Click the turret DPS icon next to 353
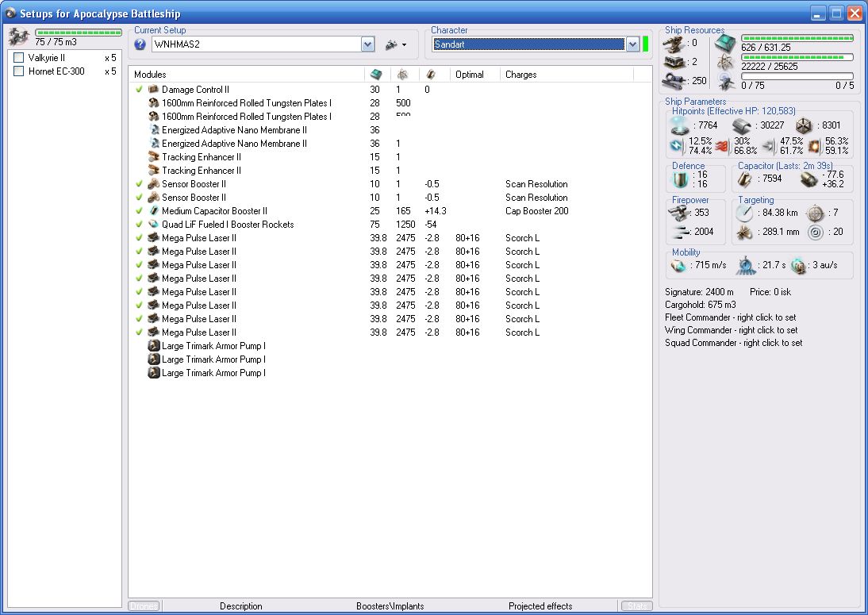This screenshot has height=615, width=868. click(679, 213)
